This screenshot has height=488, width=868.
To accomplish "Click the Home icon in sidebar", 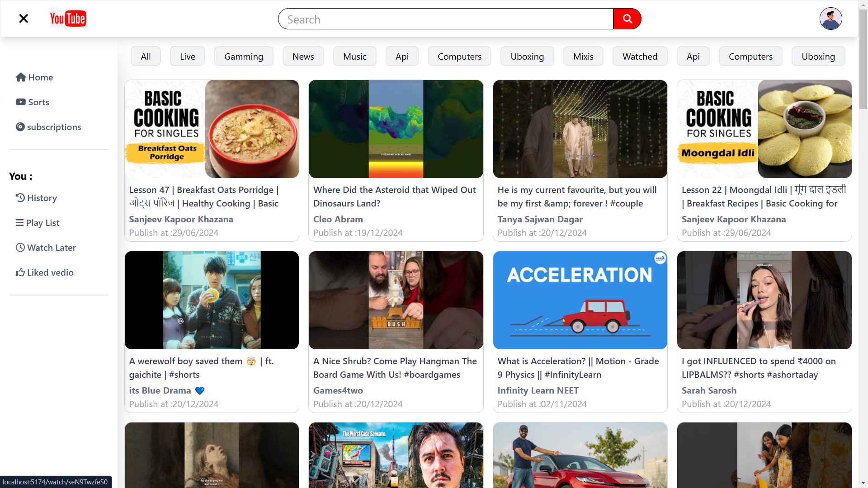I will pos(21,77).
